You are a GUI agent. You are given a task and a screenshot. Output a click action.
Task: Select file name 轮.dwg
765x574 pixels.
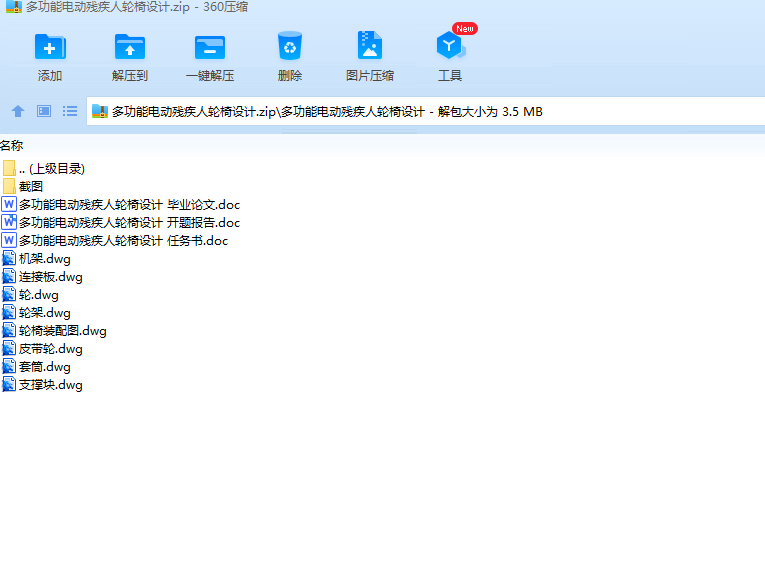[39, 295]
